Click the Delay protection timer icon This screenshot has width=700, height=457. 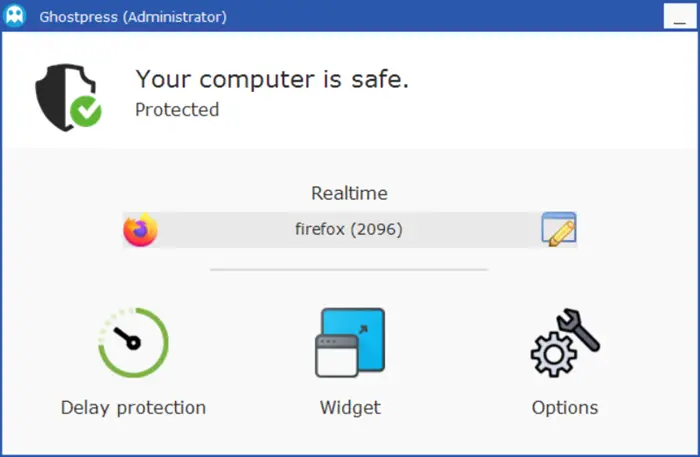(x=133, y=343)
